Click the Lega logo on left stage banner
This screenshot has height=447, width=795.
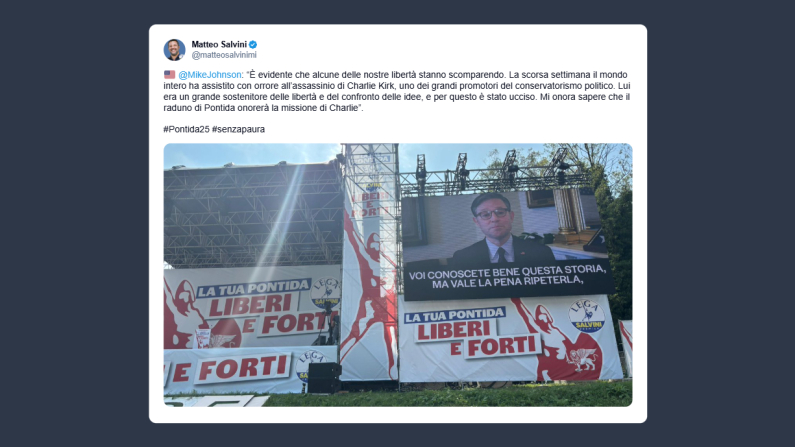[x=326, y=293]
